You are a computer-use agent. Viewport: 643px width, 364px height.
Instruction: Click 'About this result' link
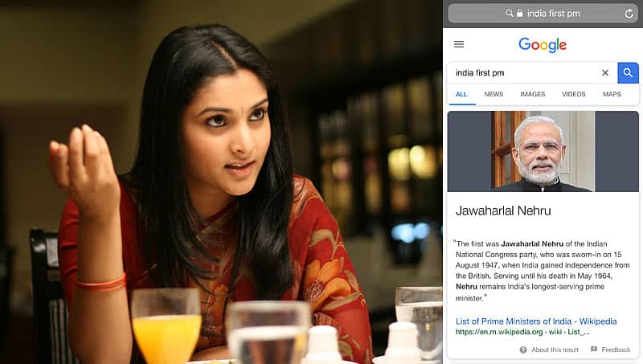point(555,350)
